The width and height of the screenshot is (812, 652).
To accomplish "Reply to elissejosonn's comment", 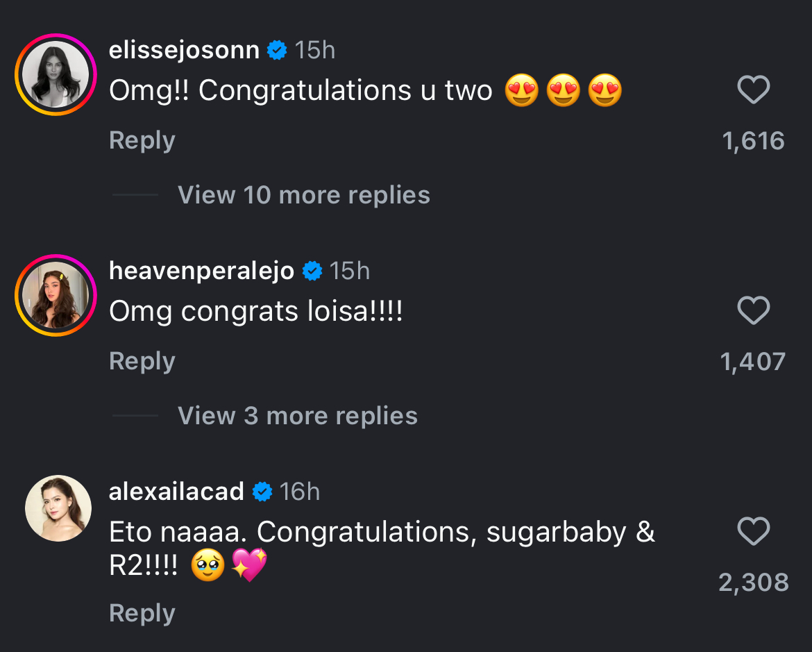I will point(142,140).
